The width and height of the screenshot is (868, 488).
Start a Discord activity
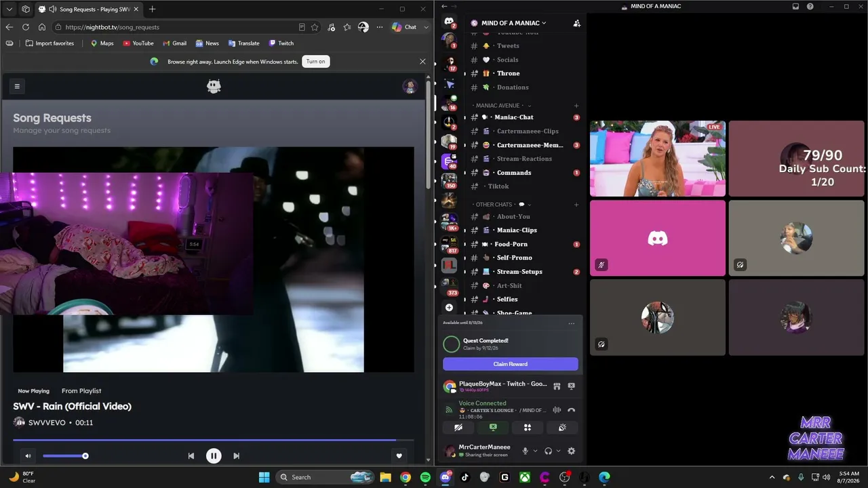coord(528,428)
